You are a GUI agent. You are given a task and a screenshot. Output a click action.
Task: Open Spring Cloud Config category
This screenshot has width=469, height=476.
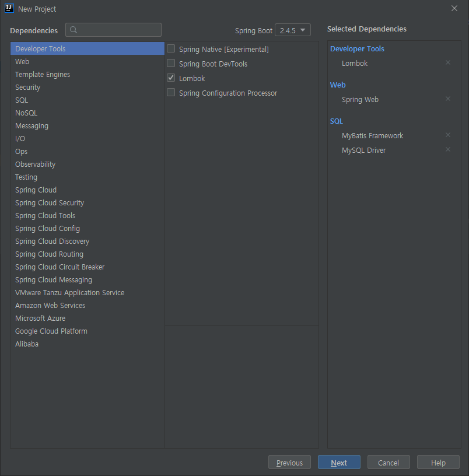click(x=87, y=229)
